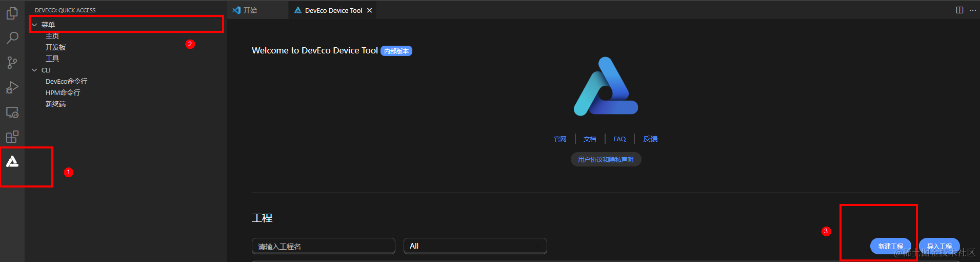Open the Search view icon
Viewport: 980px width, 262px height.
(x=12, y=38)
